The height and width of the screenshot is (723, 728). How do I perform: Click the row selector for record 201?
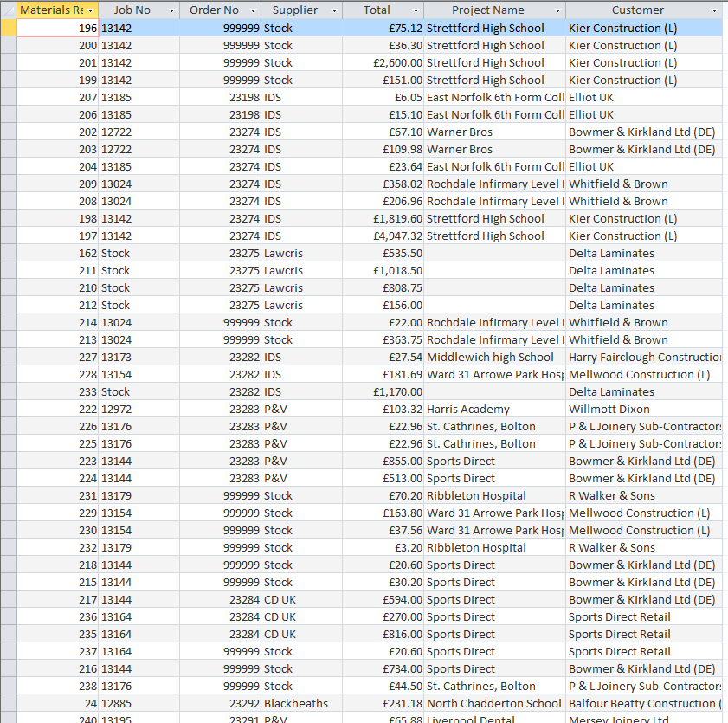tap(9, 62)
